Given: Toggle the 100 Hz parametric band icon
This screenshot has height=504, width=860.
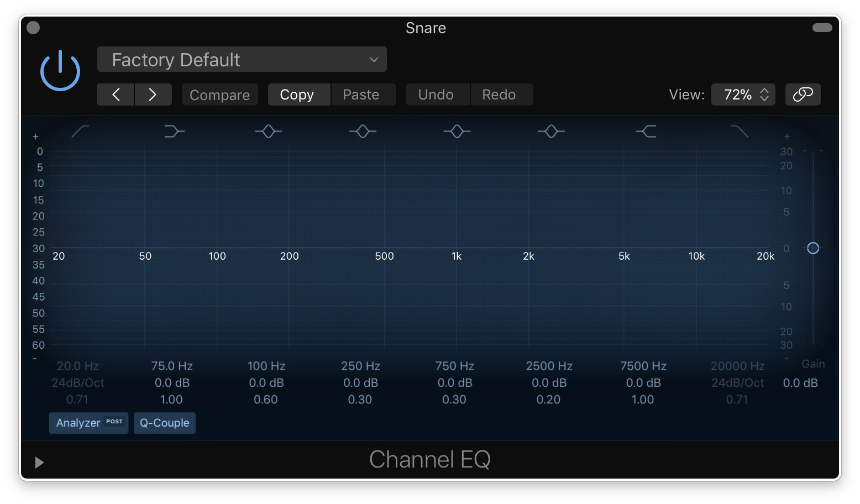Looking at the screenshot, I should click(x=269, y=132).
